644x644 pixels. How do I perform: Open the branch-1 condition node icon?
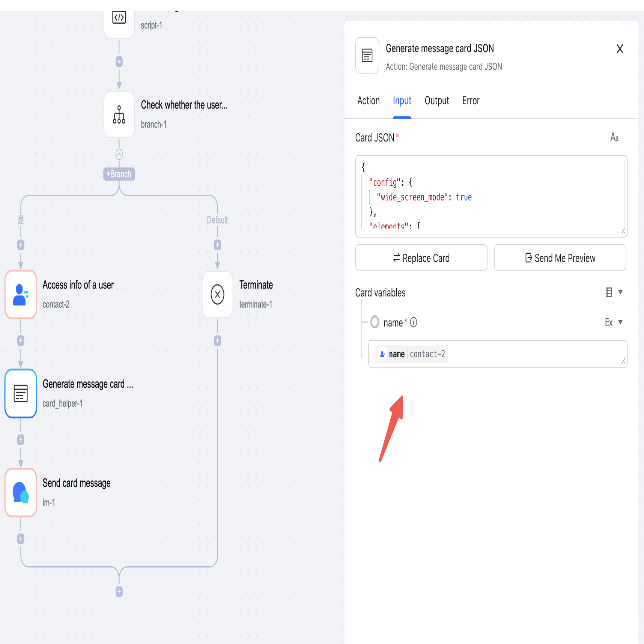point(119,115)
